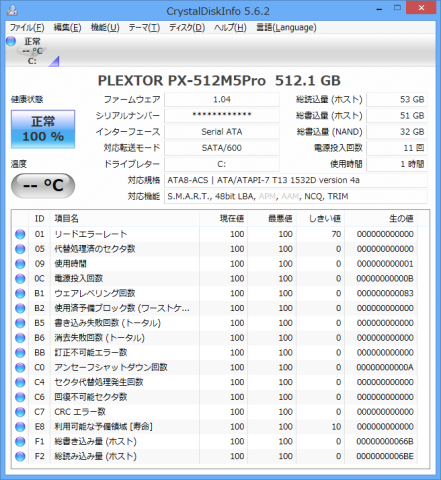Select the リードエラーレート attribute name
Image resolution: width=441 pixels, height=480 pixels.
(91, 234)
